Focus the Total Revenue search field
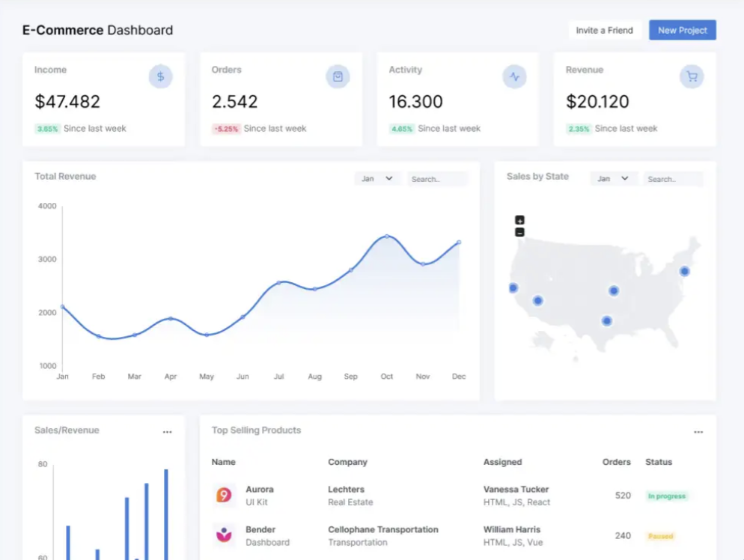 [438, 179]
